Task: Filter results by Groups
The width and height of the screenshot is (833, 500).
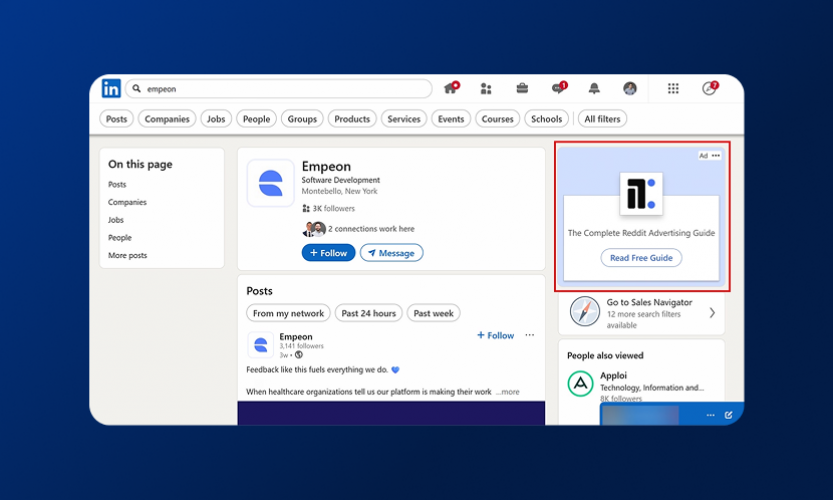Action: [302, 119]
